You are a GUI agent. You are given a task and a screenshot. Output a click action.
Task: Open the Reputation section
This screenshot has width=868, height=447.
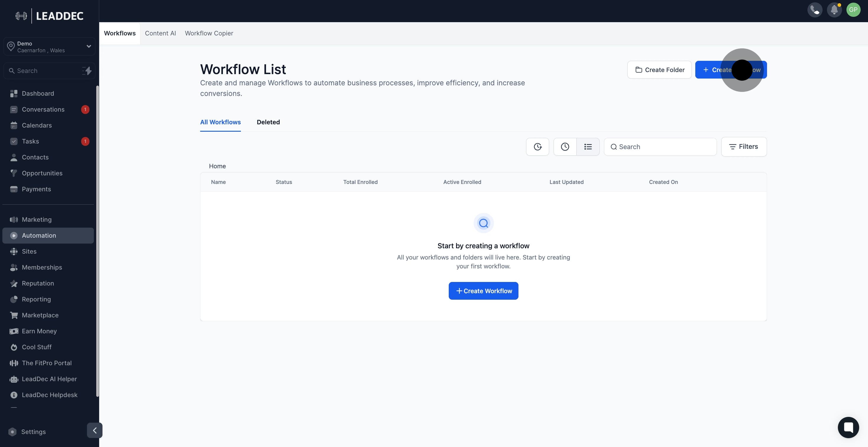tap(38, 283)
